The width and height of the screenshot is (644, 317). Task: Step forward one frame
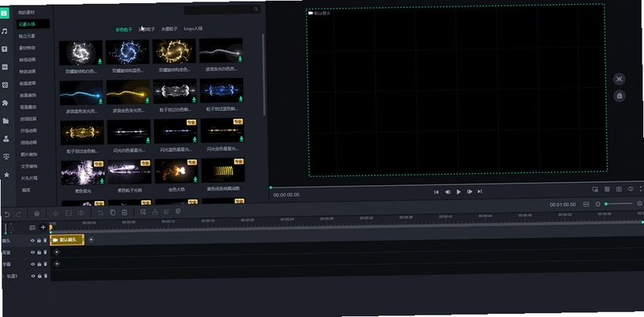coord(469,191)
